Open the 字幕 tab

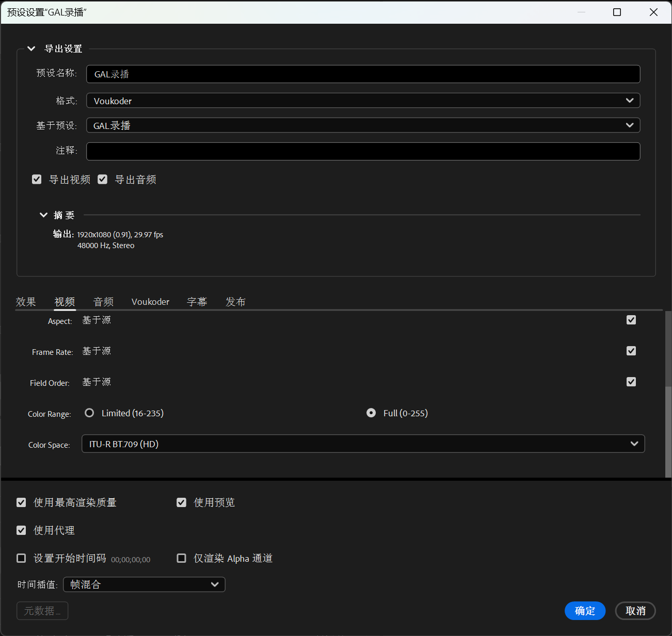click(x=197, y=302)
